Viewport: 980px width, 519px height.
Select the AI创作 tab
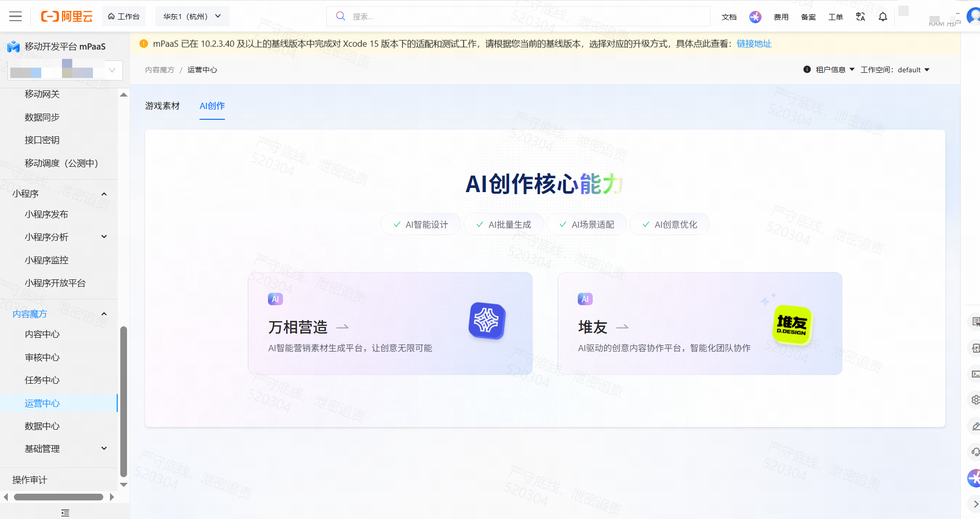pos(212,106)
